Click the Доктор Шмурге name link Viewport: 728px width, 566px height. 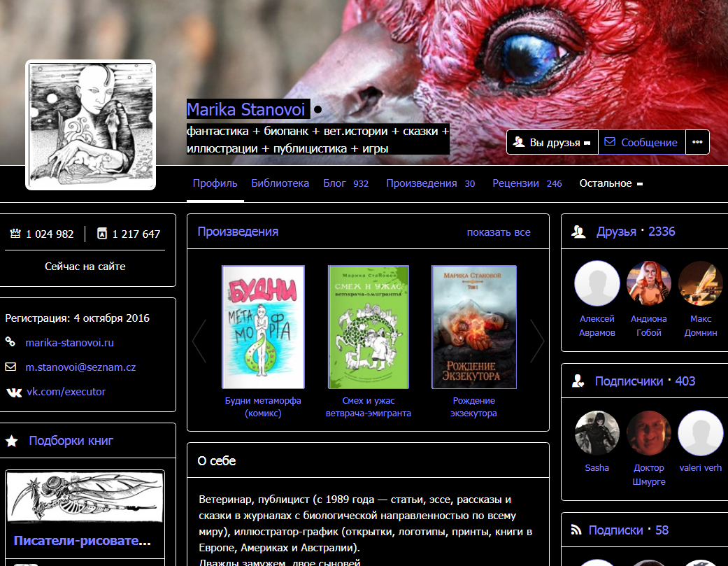click(648, 474)
